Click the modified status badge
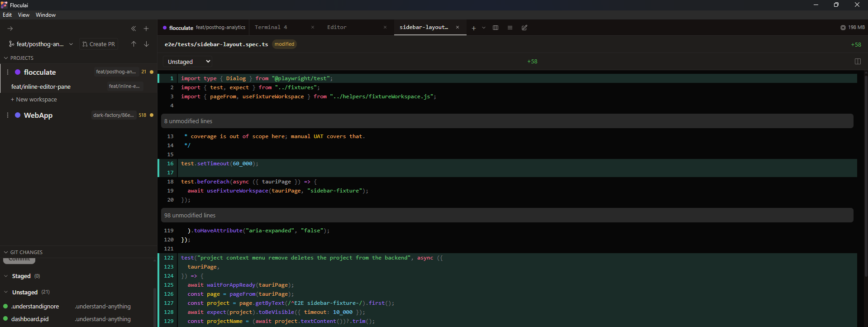 (x=284, y=44)
